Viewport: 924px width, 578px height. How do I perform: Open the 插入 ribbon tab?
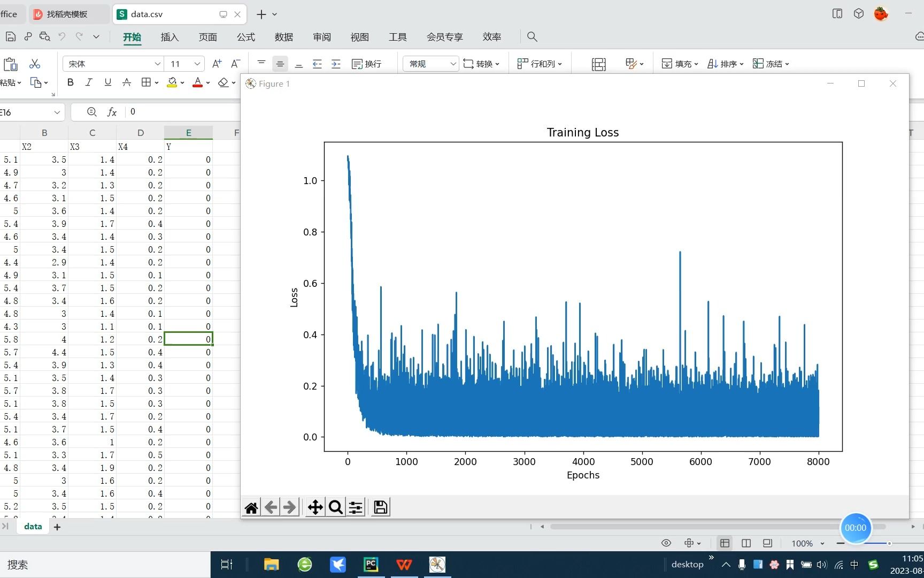170,37
